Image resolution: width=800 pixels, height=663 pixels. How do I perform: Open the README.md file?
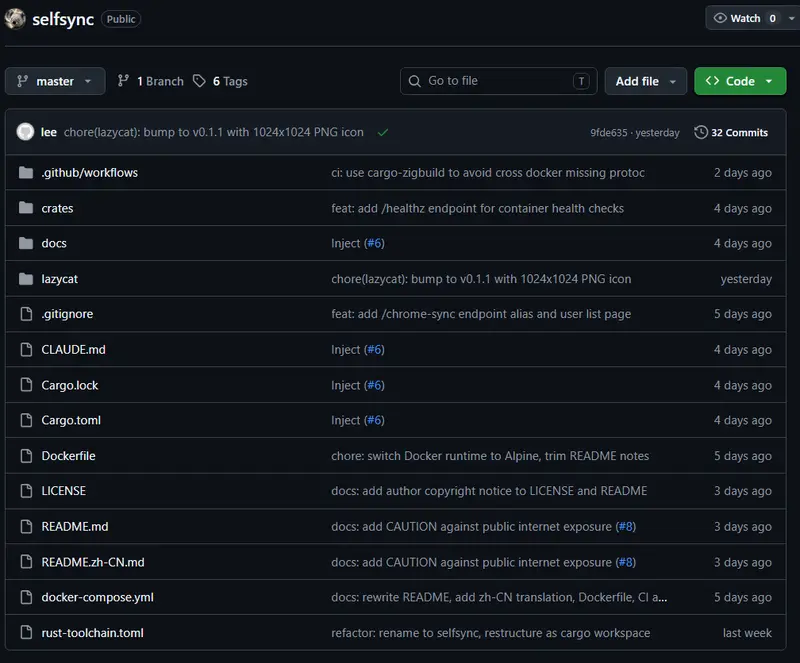tap(75, 527)
